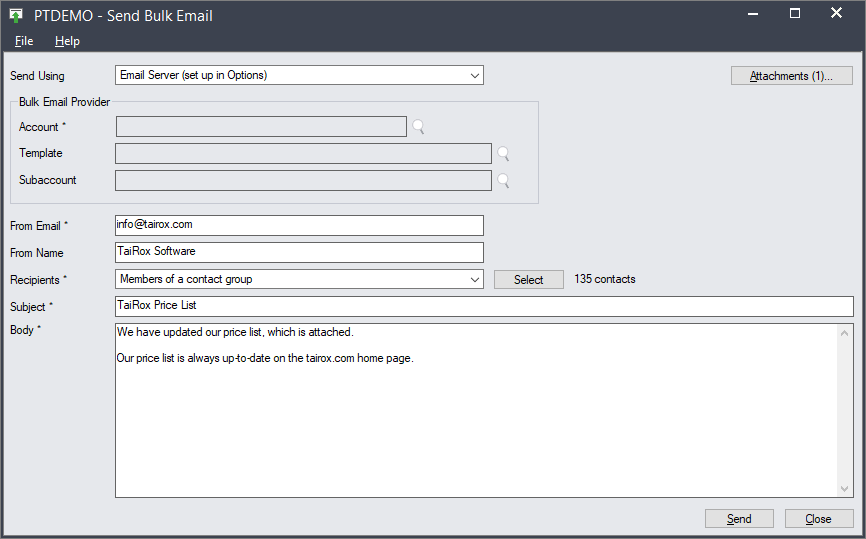Viewport: 866px width, 539px height.
Task: Click the Account lookup magnifier icon
Action: tap(419, 127)
